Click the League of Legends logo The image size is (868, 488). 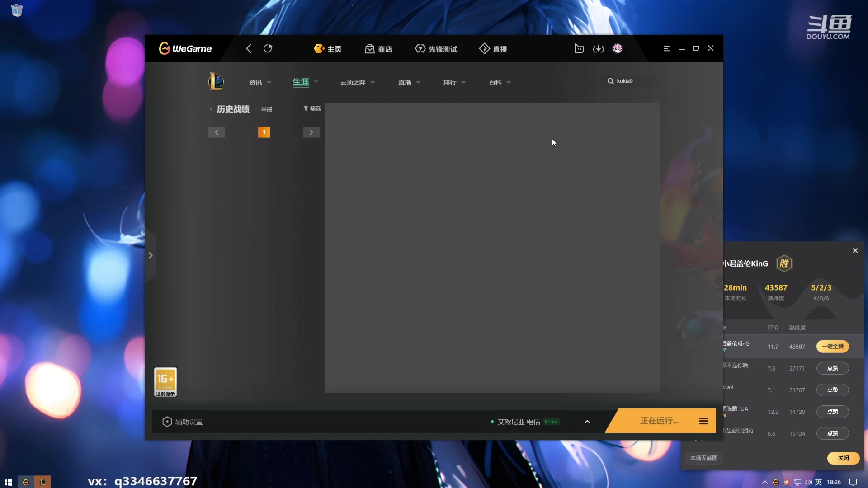click(216, 82)
